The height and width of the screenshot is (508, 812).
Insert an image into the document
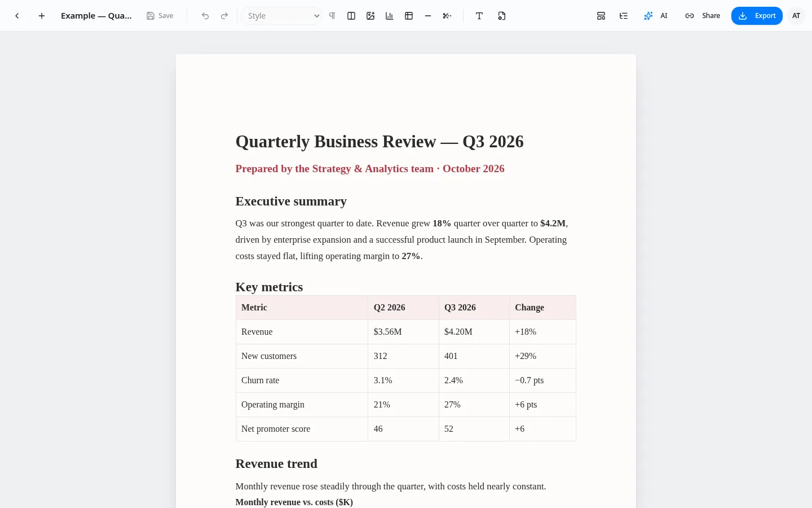click(x=370, y=16)
